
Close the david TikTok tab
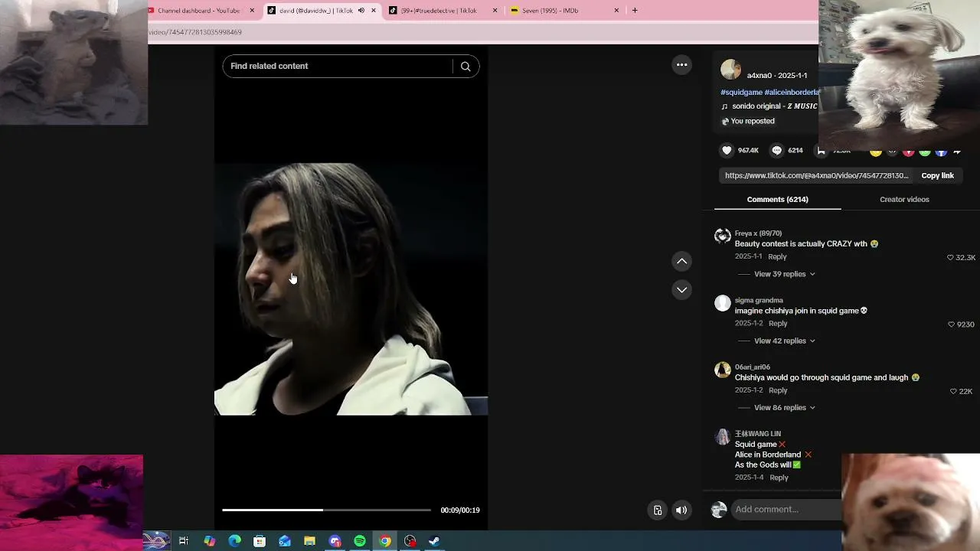pyautogui.click(x=374, y=11)
